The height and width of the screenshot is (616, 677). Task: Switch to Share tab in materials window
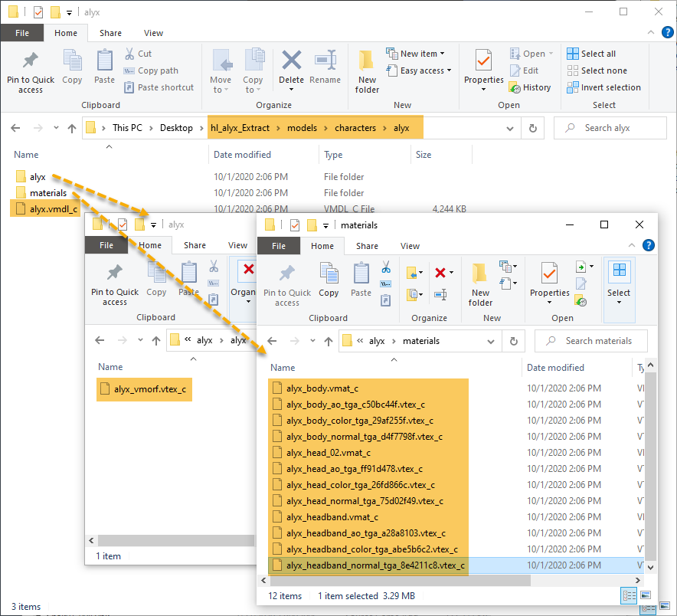(367, 246)
